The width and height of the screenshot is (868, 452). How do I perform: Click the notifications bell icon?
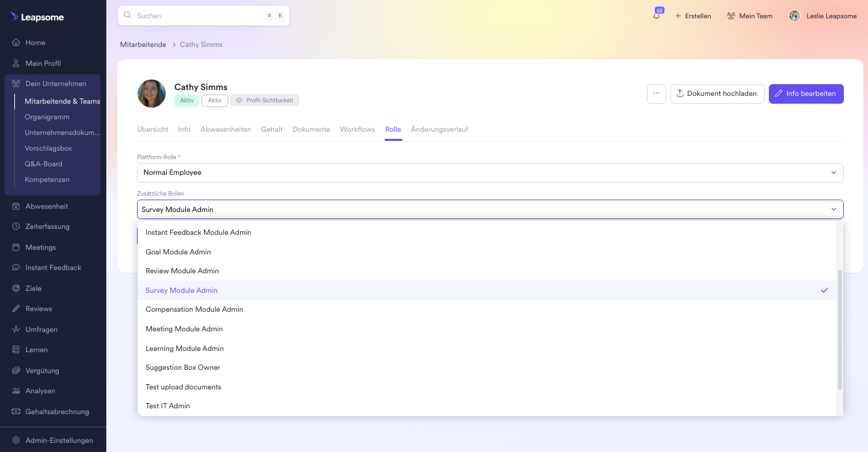click(656, 16)
